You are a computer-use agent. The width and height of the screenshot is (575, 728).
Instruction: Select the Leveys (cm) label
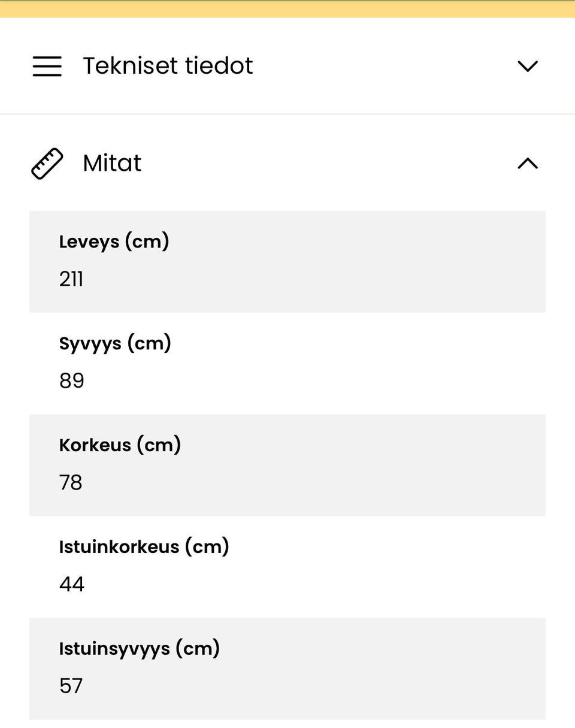(x=114, y=242)
